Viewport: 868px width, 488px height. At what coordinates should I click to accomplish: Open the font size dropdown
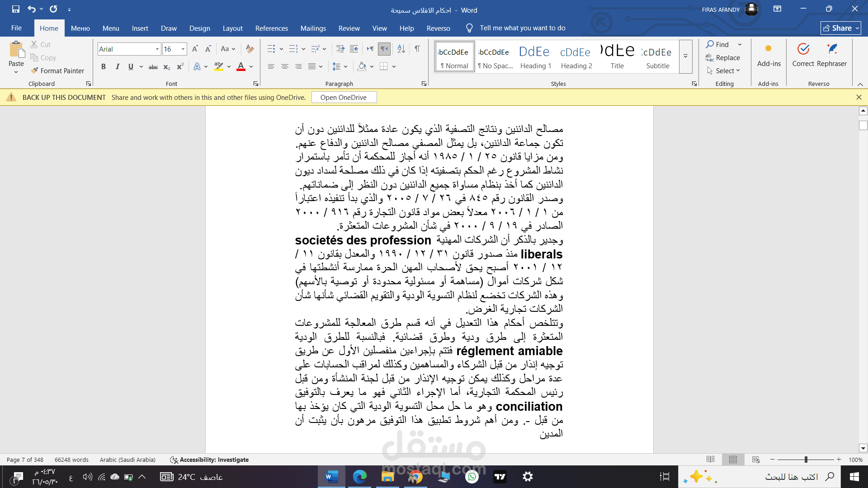(x=183, y=49)
